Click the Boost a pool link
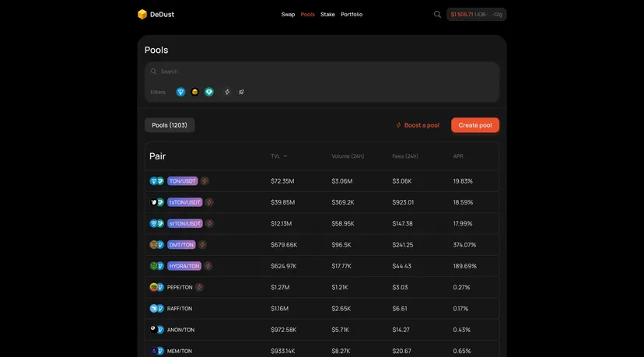 [418, 125]
